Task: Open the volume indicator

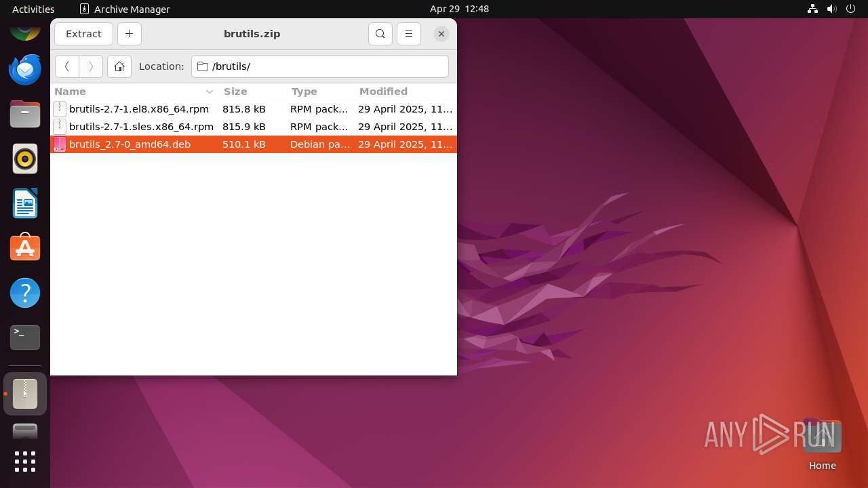Action: click(x=831, y=9)
